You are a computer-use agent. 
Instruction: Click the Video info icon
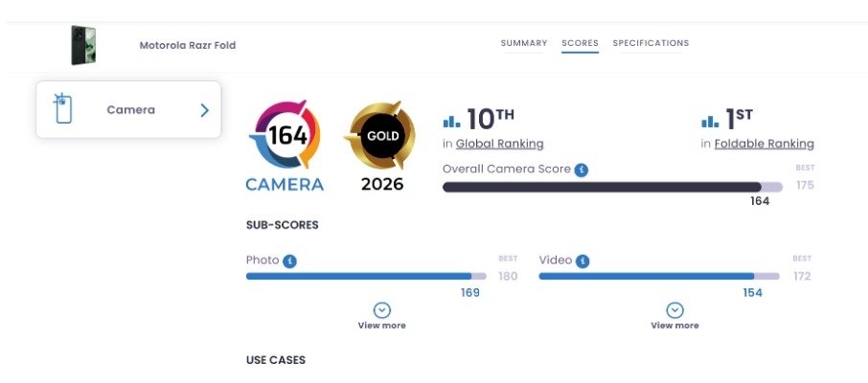(x=582, y=261)
